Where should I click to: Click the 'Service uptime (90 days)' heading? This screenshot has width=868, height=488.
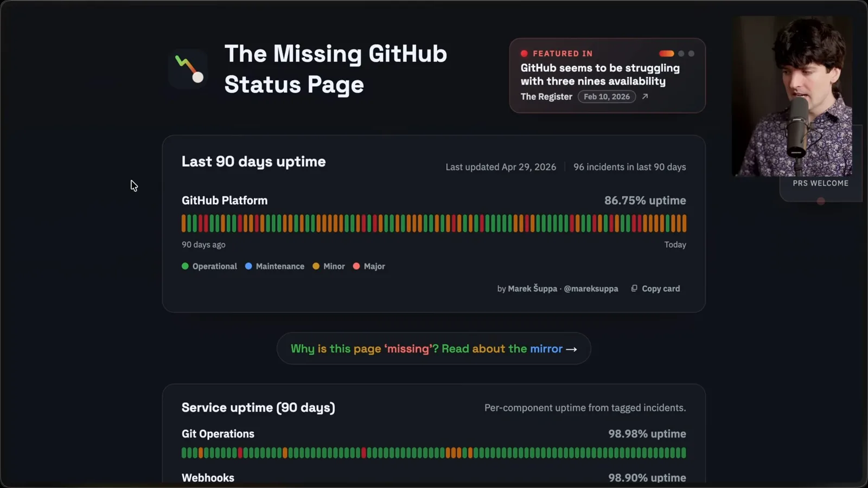click(258, 408)
